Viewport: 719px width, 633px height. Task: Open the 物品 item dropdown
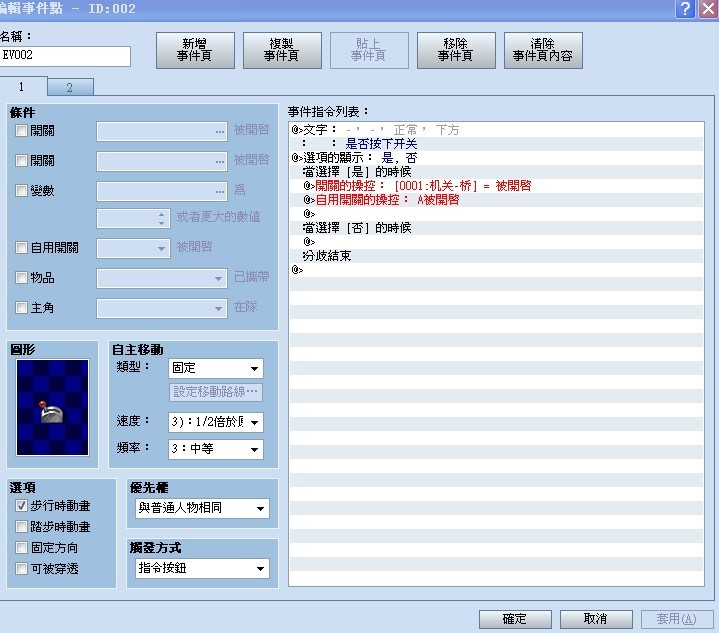pos(162,278)
